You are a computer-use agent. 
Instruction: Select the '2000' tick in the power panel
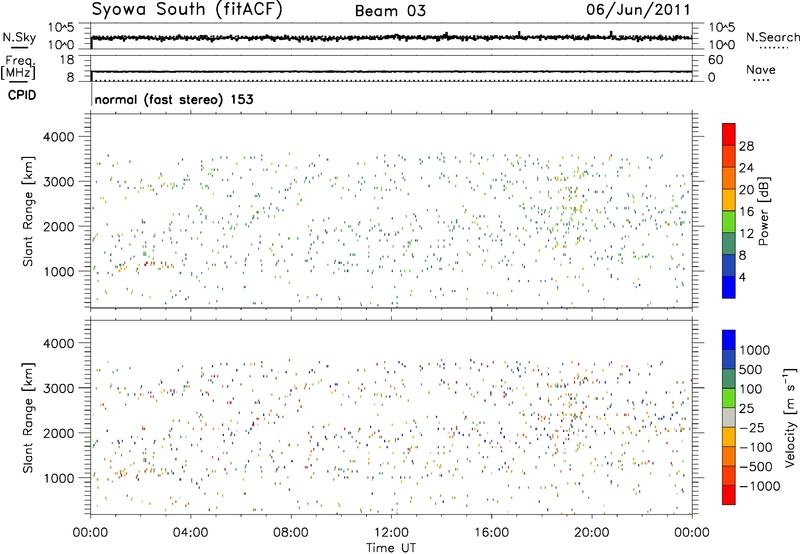click(x=58, y=226)
